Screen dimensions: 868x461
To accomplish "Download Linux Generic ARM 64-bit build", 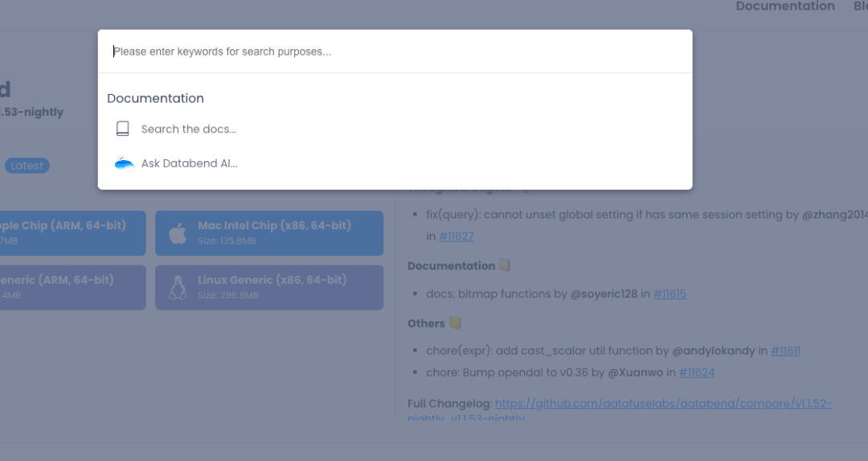I will pos(72,287).
